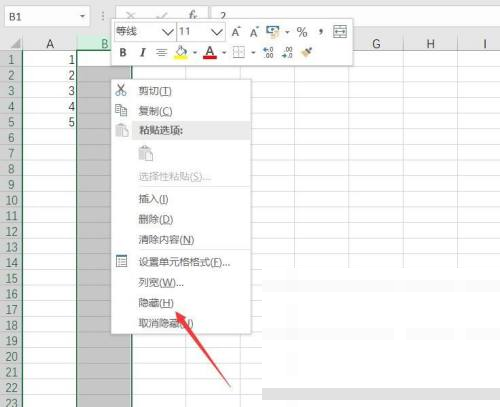Screen dimensions: 500x407
Task: Apply yellow fill color bucket
Action: point(181,52)
